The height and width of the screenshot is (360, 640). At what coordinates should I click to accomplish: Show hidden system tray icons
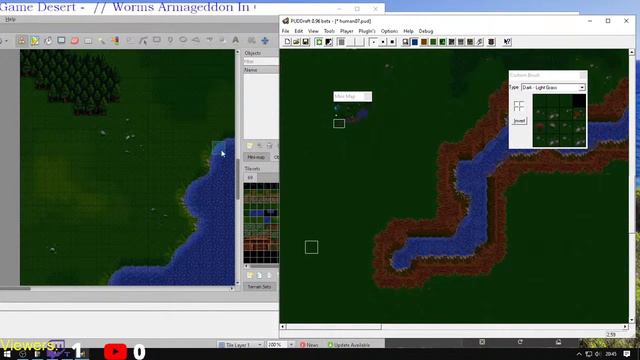(579, 354)
